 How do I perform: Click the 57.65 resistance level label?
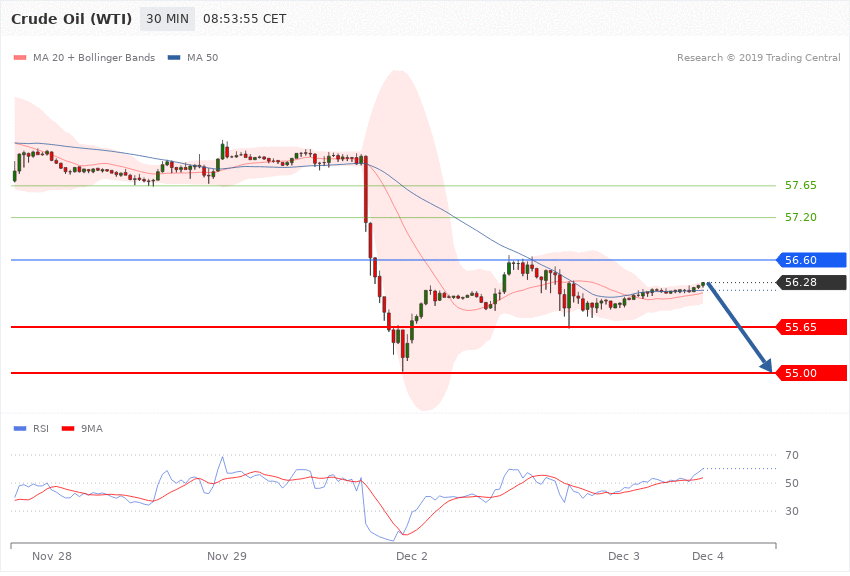[x=801, y=185]
